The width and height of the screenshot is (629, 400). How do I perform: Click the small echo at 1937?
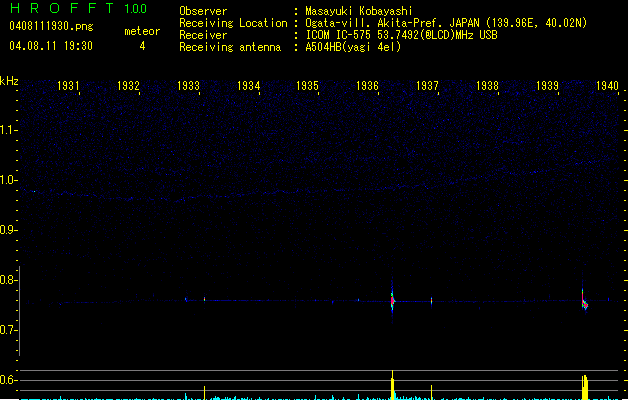pos(432,301)
